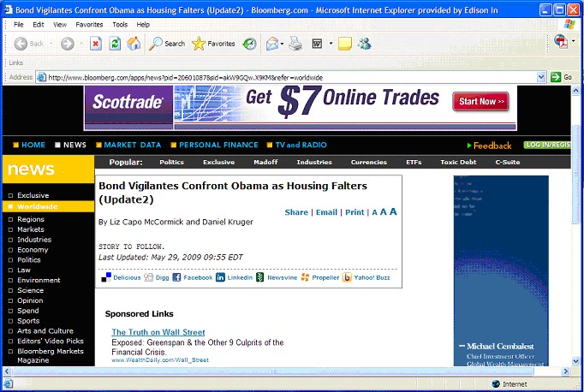The height and width of the screenshot is (392, 584).
Task: Print the page with printer icon
Action: tap(295, 44)
